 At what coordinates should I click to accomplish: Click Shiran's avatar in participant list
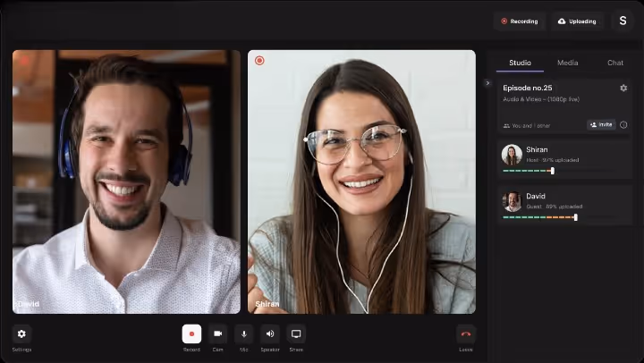tap(512, 155)
